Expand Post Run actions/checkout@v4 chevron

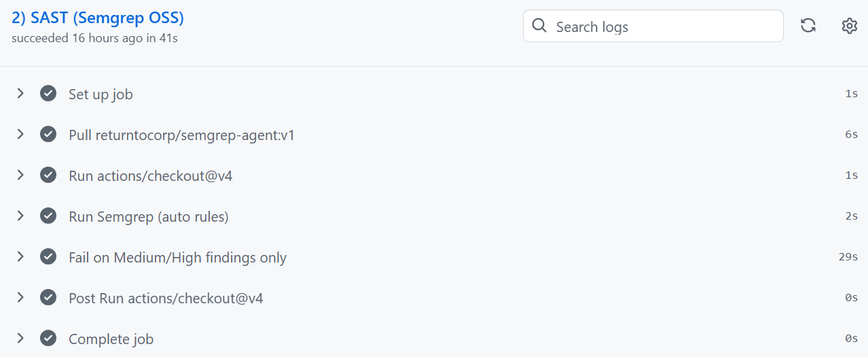click(x=20, y=298)
